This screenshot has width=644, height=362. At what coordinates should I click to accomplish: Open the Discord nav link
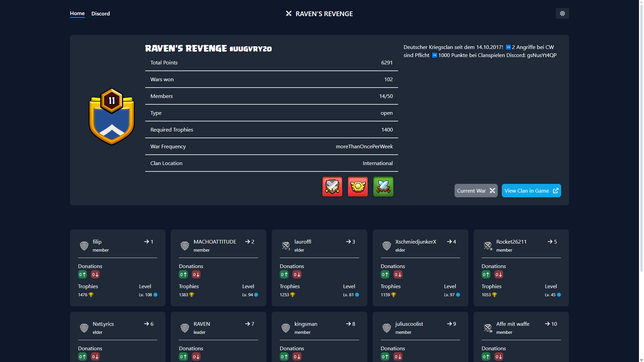click(101, 13)
